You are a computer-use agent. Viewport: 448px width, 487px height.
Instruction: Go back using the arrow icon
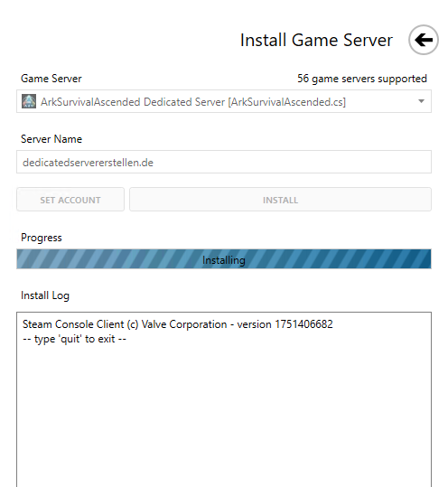(x=424, y=40)
